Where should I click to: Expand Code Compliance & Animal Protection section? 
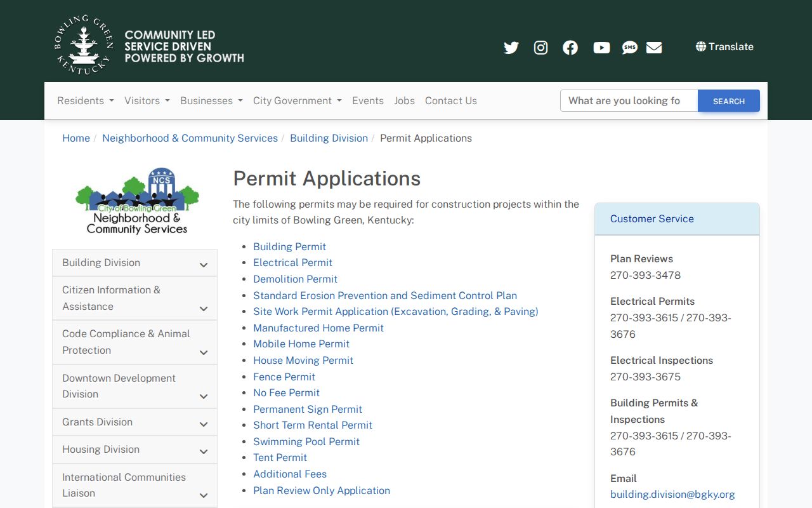[x=134, y=342]
